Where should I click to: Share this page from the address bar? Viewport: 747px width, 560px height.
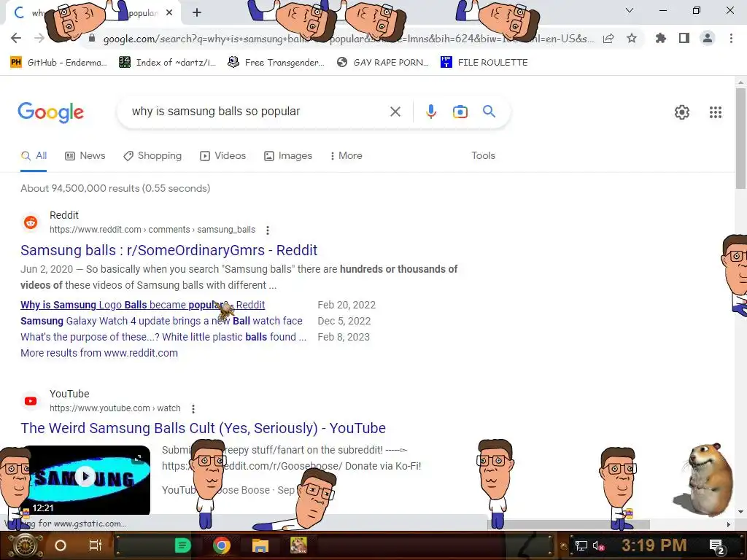coord(608,39)
